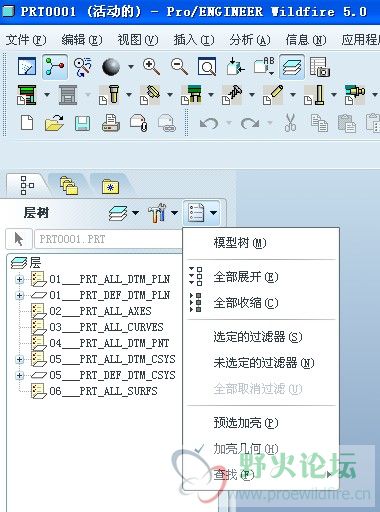The image size is (380, 512).
Task: Create a new file icon
Action: [x=27, y=123]
